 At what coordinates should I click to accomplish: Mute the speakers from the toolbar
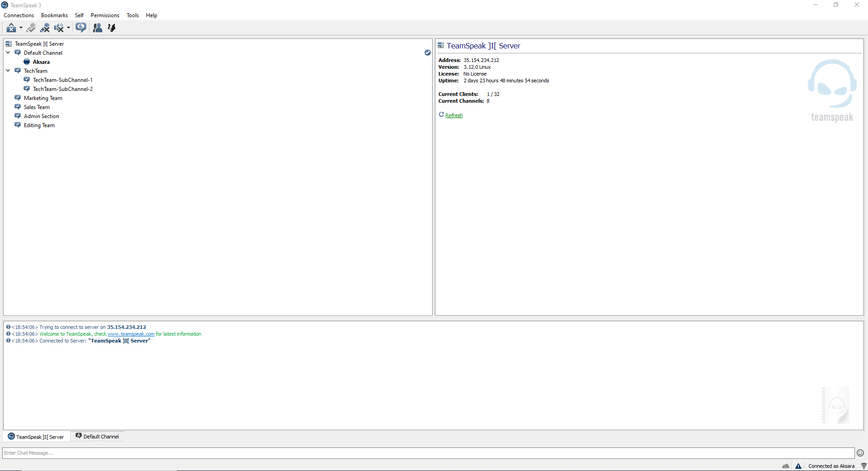58,28
